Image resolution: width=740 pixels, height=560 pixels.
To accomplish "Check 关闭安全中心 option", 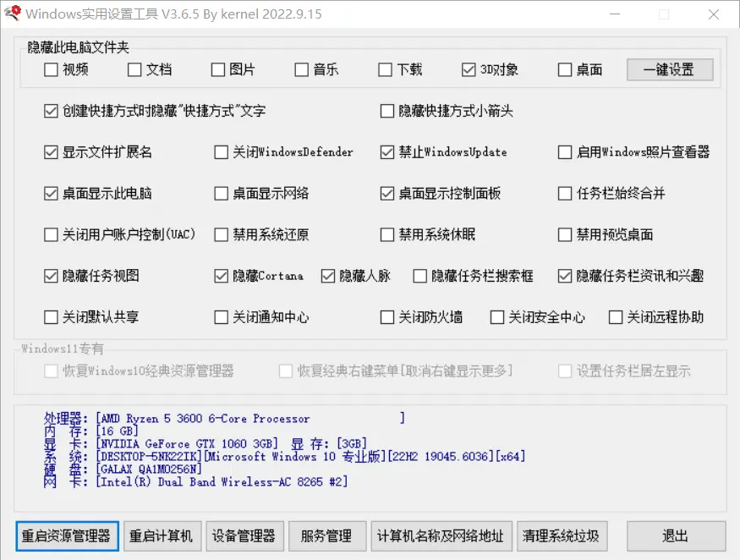I will [x=497, y=317].
